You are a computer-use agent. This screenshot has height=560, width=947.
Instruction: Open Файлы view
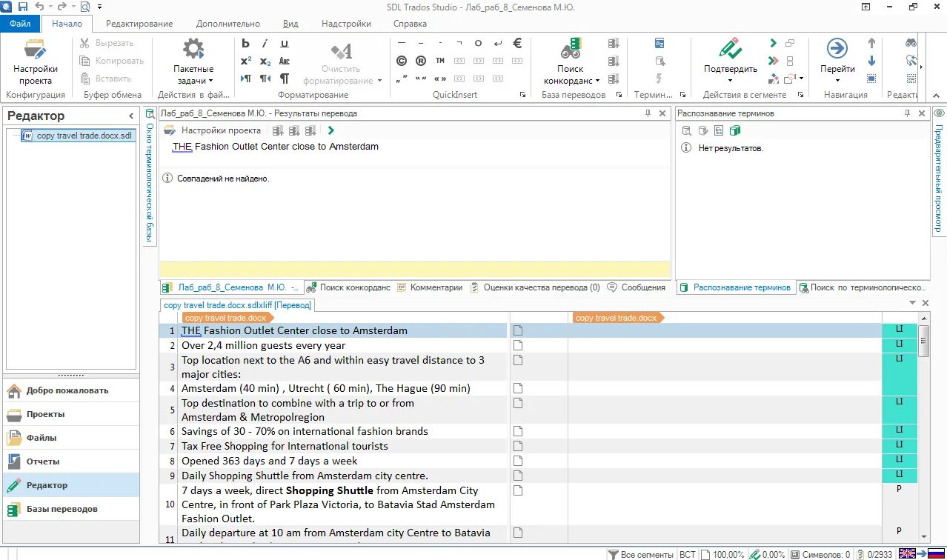pyautogui.click(x=70, y=438)
